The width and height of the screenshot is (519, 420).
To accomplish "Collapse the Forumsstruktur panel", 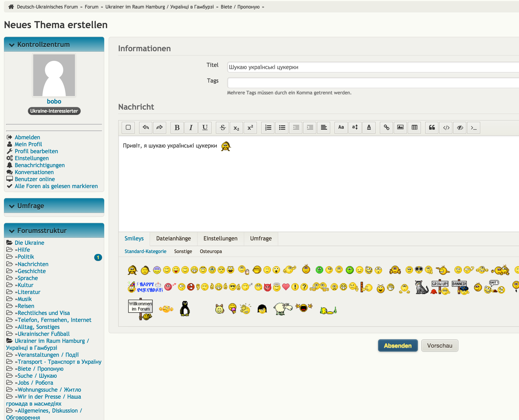I will tap(12, 231).
